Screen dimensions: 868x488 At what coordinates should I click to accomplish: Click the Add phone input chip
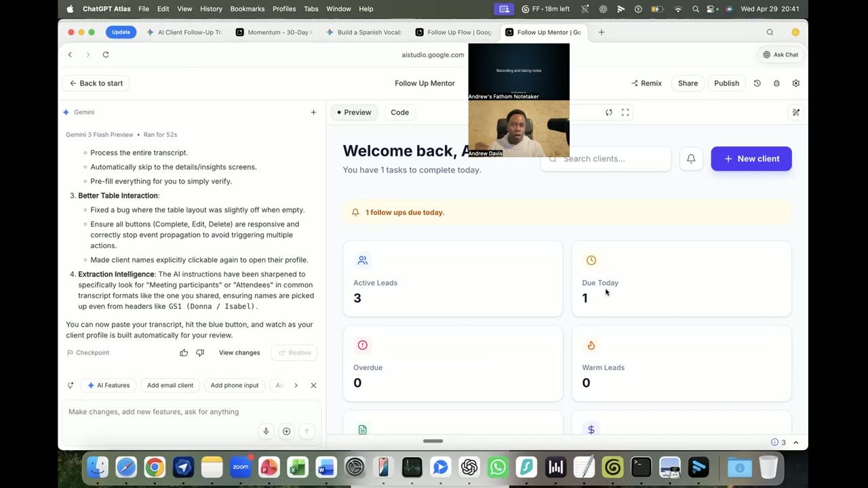point(235,385)
